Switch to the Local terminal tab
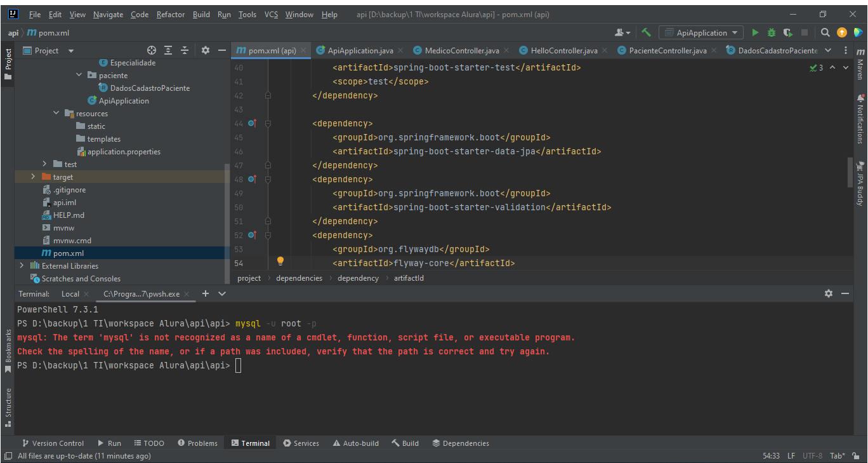The width and height of the screenshot is (868, 463). (70, 294)
